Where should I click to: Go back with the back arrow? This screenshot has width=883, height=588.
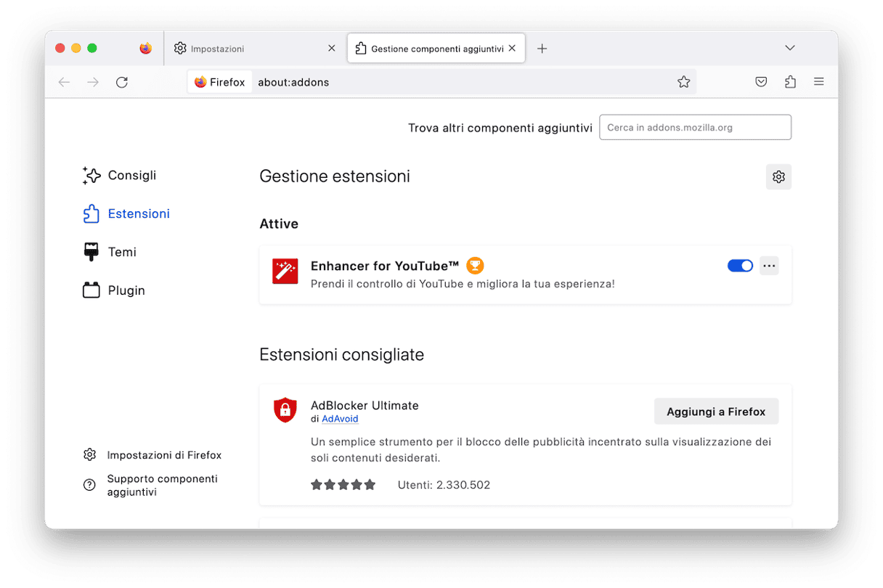point(64,82)
